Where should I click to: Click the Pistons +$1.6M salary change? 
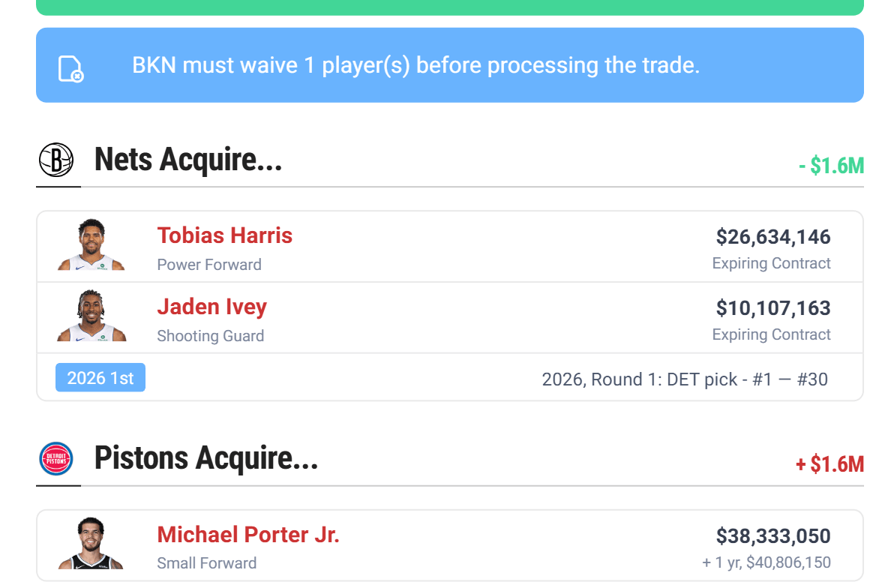(829, 465)
